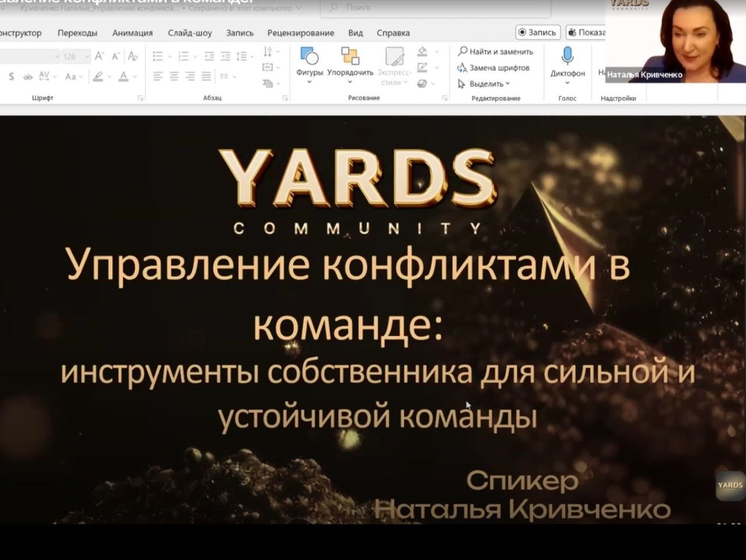Expand the Выделить dropdown arrow
The image size is (746, 560).
point(508,85)
